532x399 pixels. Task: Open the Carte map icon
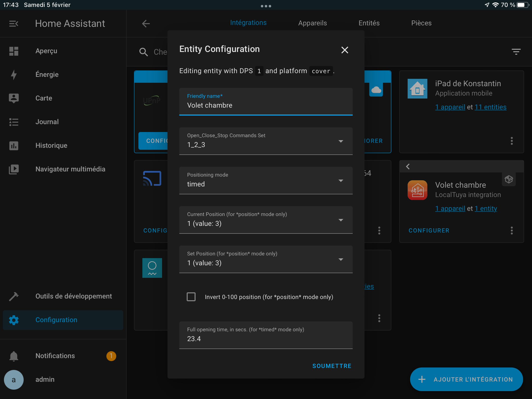(x=14, y=98)
